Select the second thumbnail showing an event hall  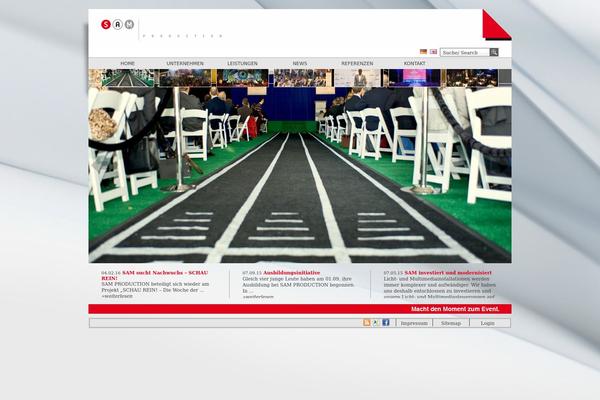185,78
